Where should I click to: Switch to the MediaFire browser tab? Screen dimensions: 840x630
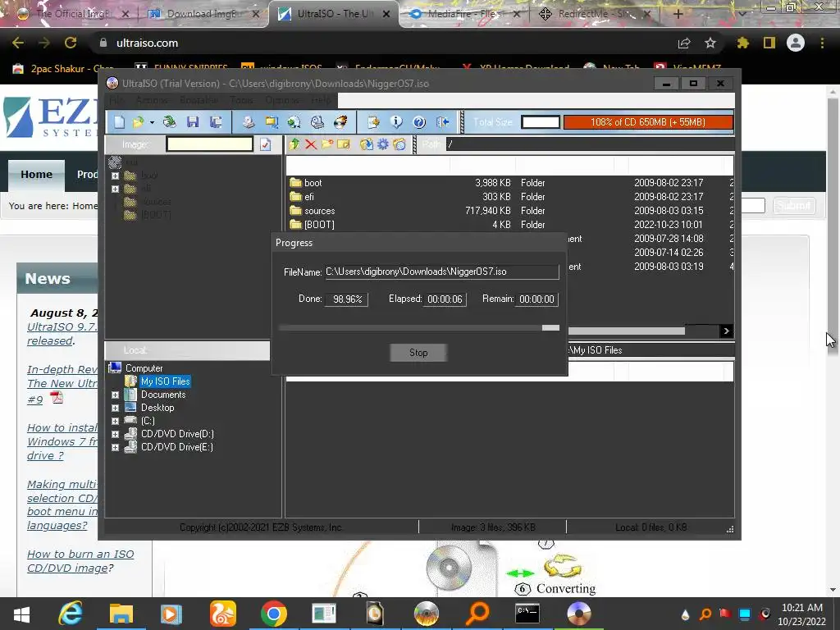(464, 14)
